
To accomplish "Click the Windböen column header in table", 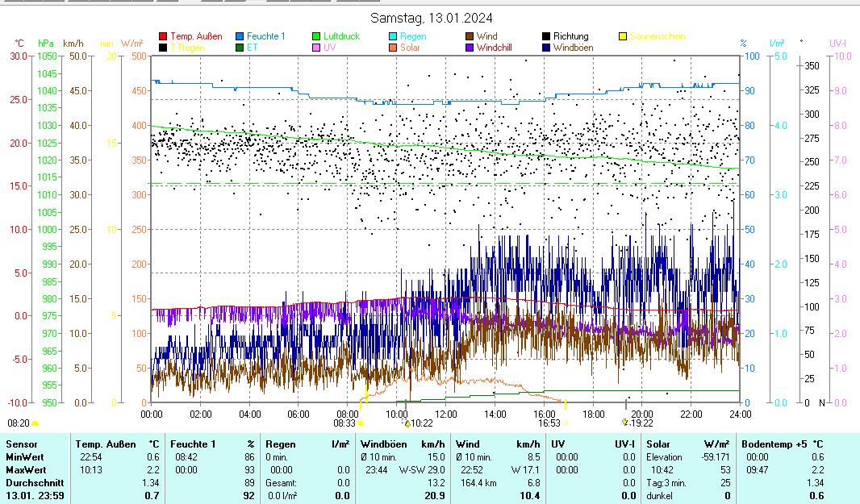I will point(381,444).
